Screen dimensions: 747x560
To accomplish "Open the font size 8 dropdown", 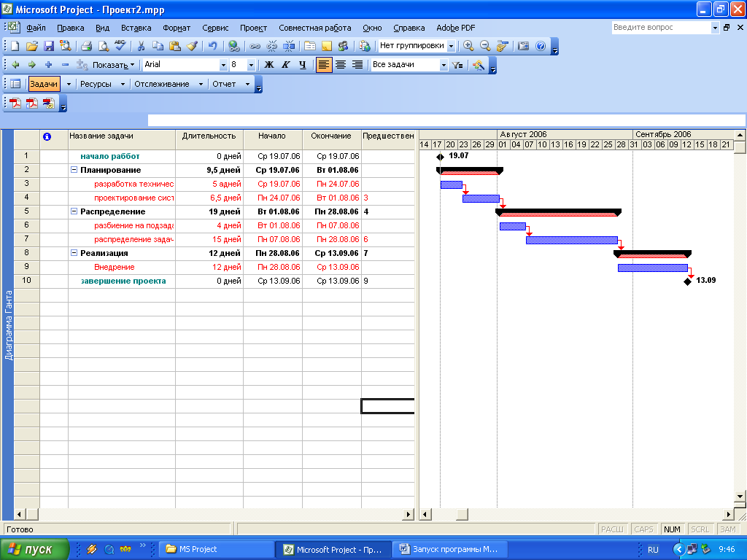I will pos(251,65).
